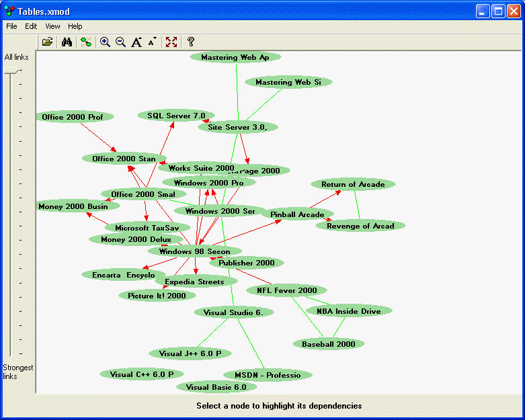This screenshot has width=525, height=420.
Task: Select the Windows 98 Second Edition node
Action: [194, 251]
